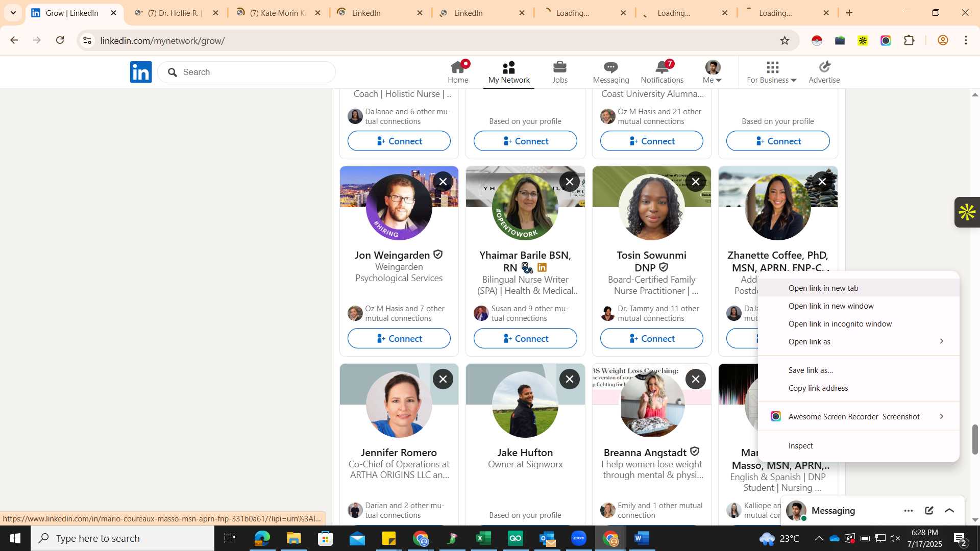Expand For Business dropdown
Screen dimensions: 980x551
pos(772,72)
